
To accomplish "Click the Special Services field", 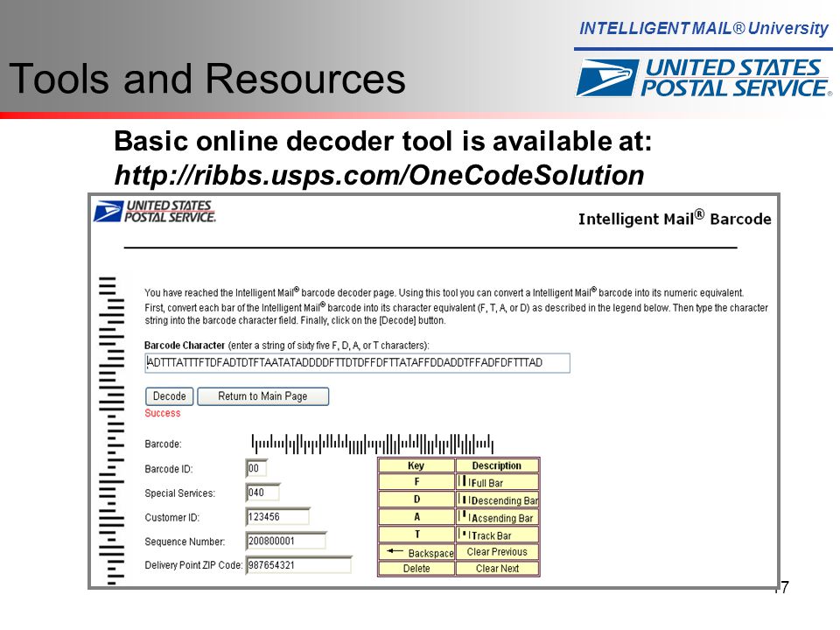I will pyautogui.click(x=262, y=493).
